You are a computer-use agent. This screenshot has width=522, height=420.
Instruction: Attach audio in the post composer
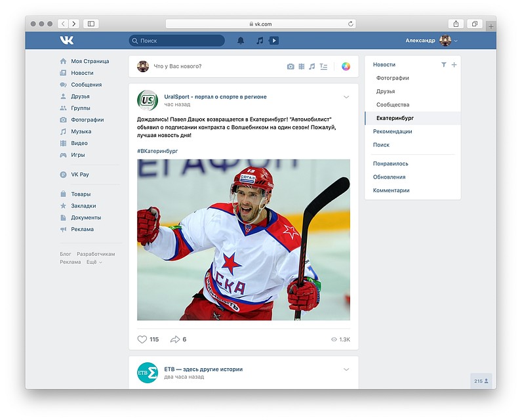[x=311, y=67]
